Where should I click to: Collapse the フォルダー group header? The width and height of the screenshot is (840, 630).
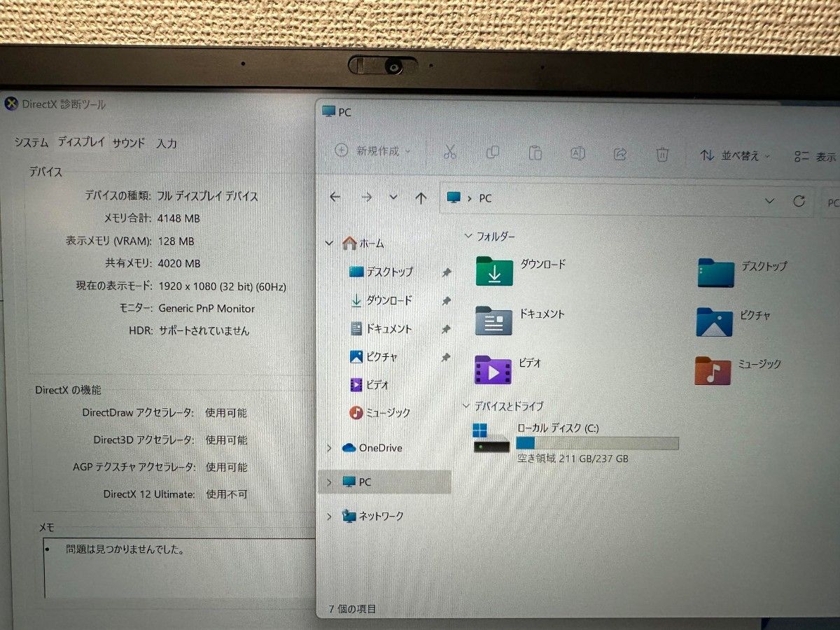tap(468, 236)
